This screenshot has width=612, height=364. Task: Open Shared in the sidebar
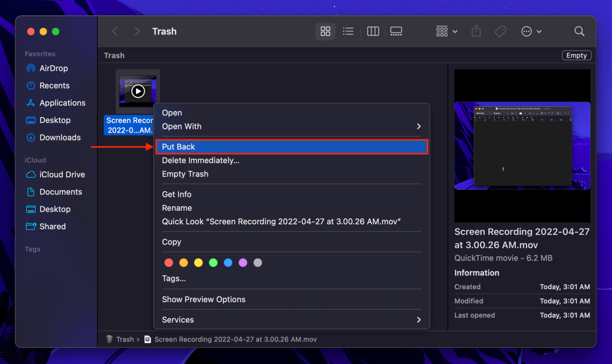pos(52,226)
